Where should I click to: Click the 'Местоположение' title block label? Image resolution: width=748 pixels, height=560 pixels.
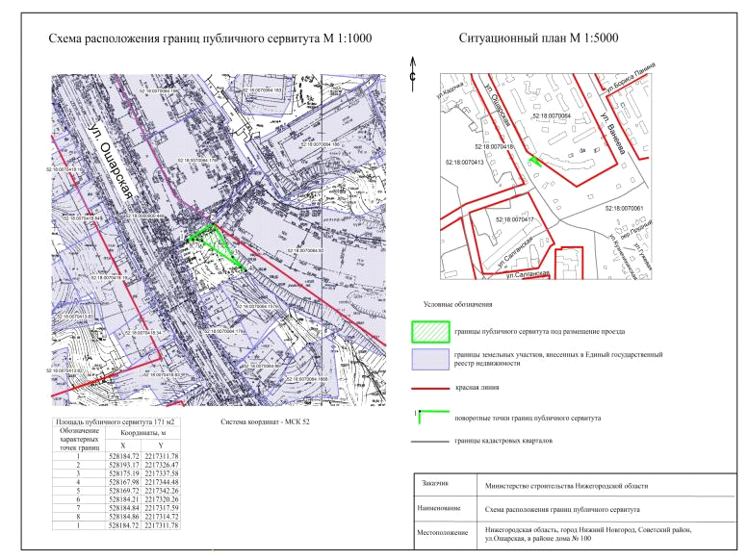[x=442, y=533]
